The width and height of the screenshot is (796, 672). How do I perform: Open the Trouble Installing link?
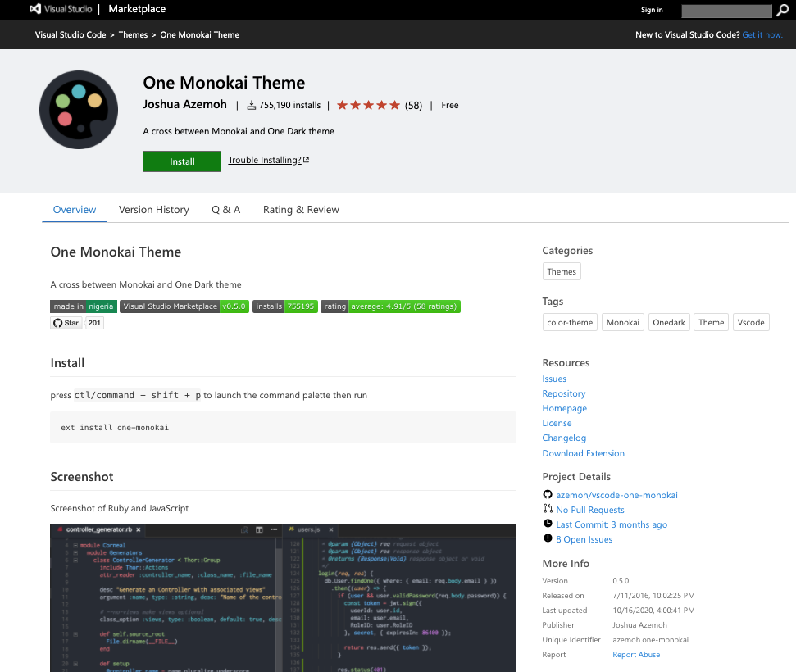(265, 160)
